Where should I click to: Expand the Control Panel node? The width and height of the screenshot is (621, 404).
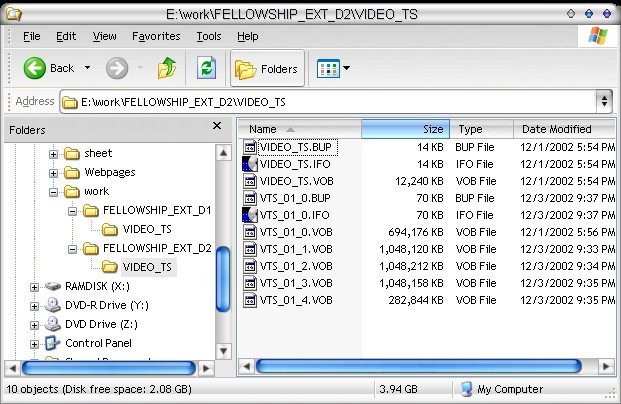34,344
